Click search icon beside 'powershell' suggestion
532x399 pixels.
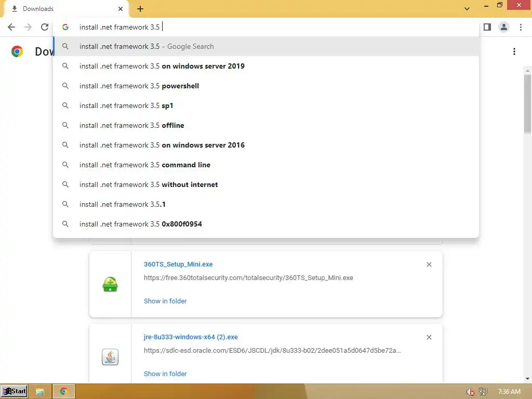(x=65, y=86)
